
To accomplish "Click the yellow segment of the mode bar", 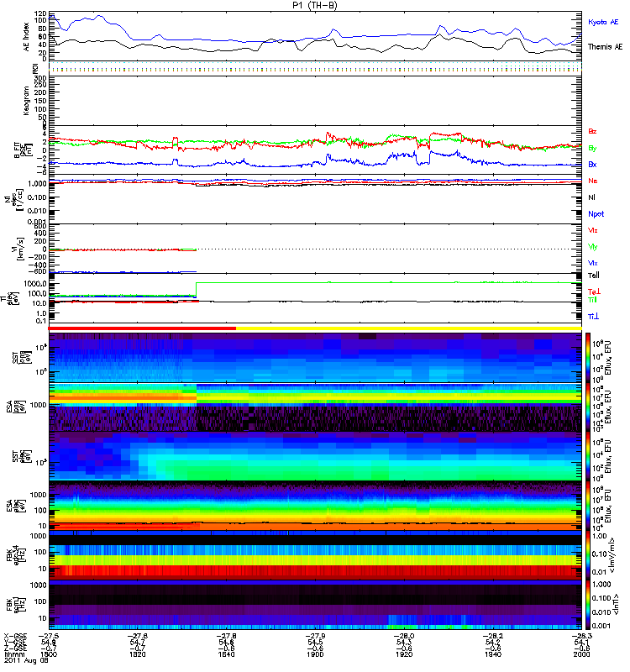I will click(x=408, y=328).
